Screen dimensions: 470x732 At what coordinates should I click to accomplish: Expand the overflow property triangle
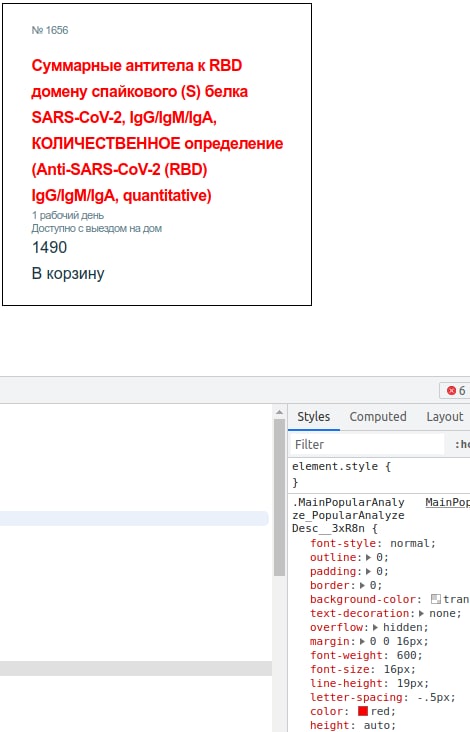tap(375, 627)
